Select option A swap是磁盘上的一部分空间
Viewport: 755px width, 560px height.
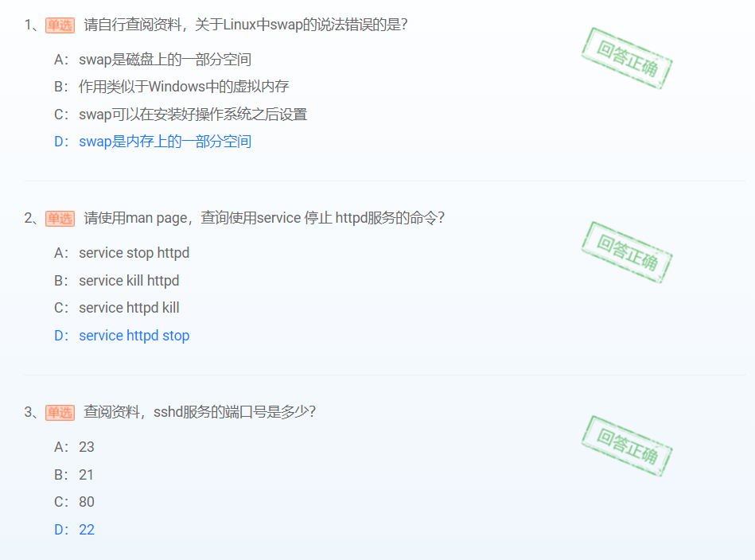153,60
